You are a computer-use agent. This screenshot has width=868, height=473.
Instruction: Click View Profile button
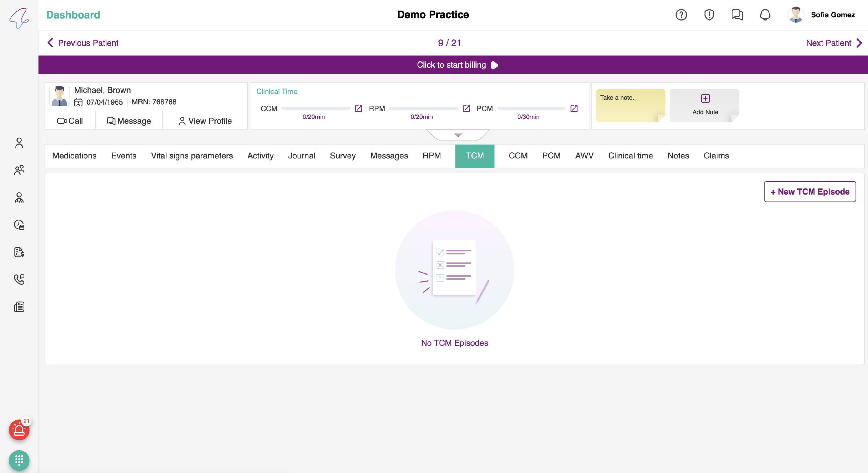(x=205, y=121)
